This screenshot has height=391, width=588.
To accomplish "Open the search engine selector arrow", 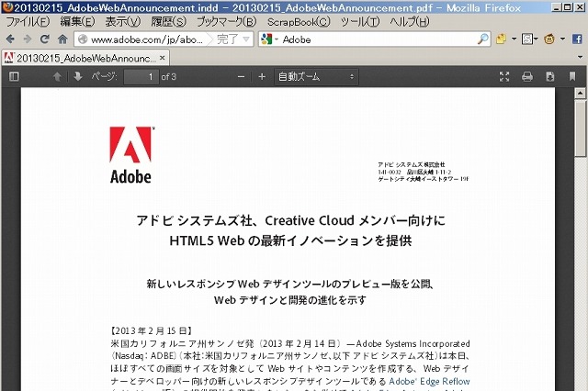I will click(x=277, y=39).
